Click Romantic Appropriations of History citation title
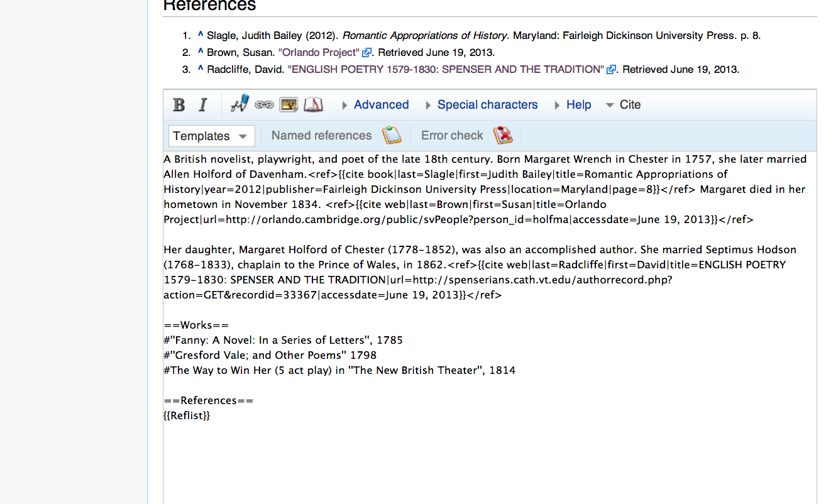 (424, 36)
